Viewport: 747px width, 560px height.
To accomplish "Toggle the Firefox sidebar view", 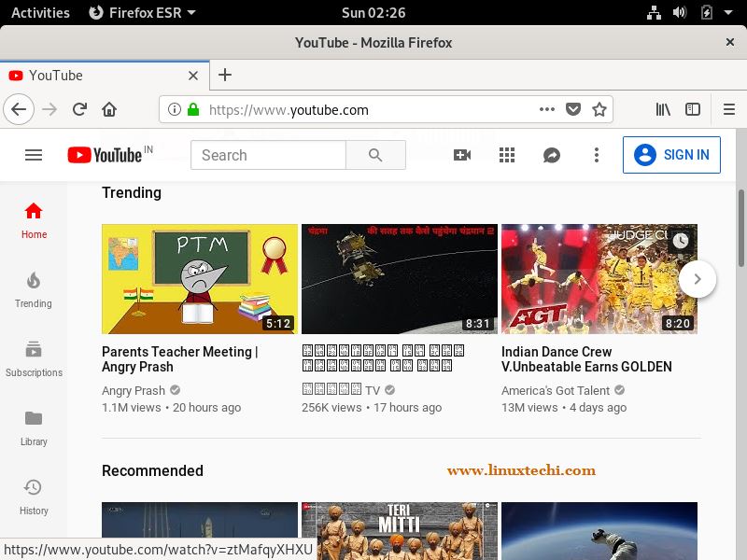I will tap(693, 109).
